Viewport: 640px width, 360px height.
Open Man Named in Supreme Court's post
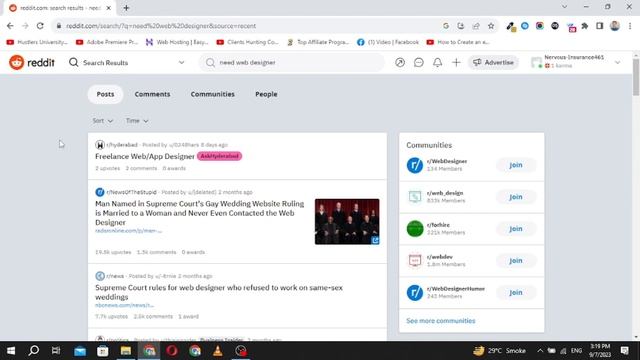point(200,213)
